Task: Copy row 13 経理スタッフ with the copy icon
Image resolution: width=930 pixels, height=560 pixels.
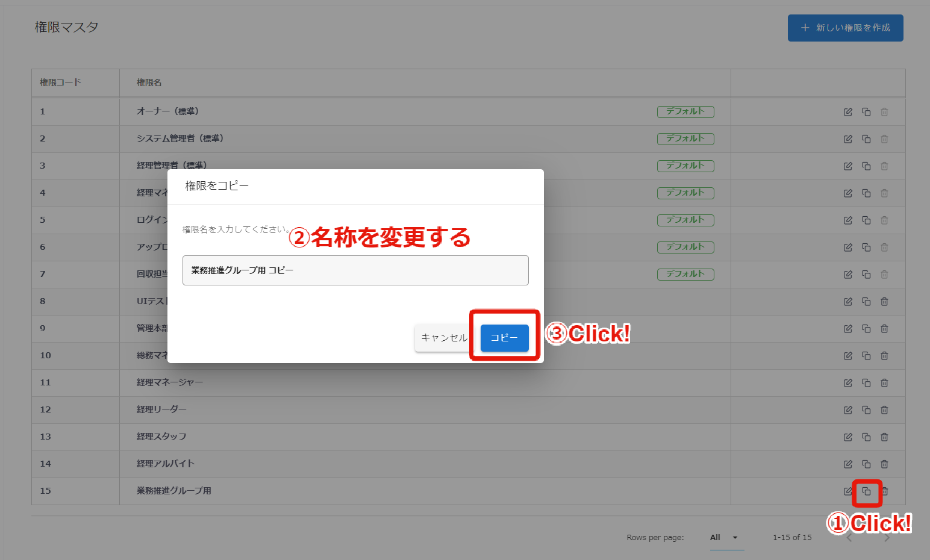Action: click(x=866, y=437)
